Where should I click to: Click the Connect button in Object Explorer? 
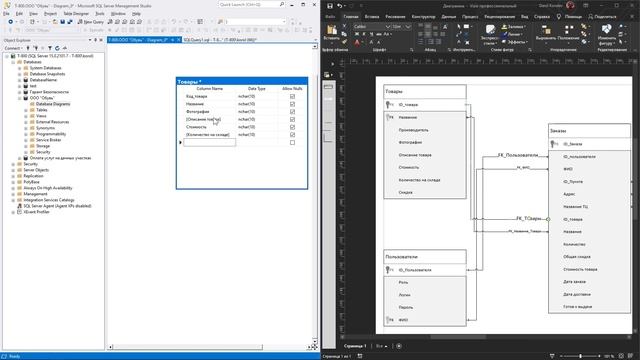point(13,48)
